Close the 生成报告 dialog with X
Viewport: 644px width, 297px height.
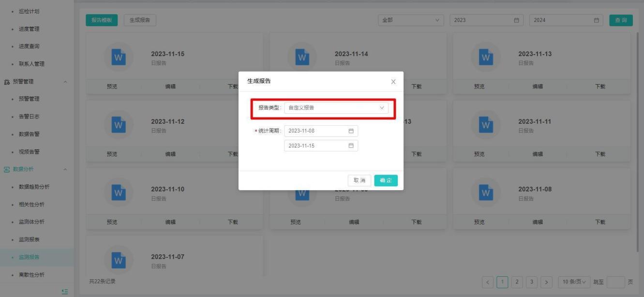(x=393, y=82)
